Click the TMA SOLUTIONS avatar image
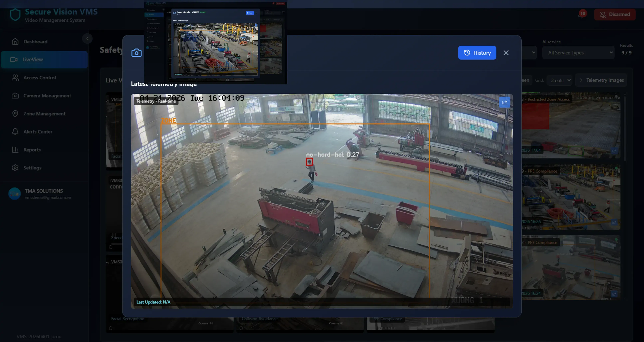The height and width of the screenshot is (342, 644). [14, 194]
